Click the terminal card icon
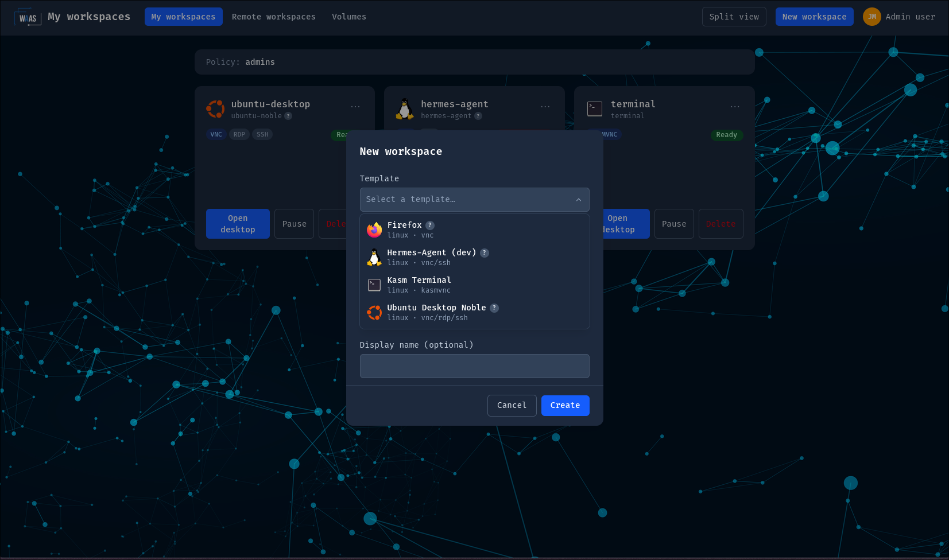 [595, 108]
